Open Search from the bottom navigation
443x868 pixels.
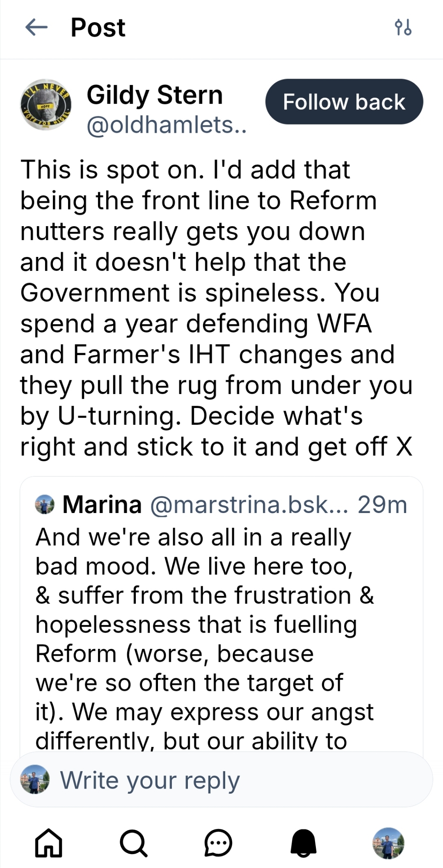(133, 843)
